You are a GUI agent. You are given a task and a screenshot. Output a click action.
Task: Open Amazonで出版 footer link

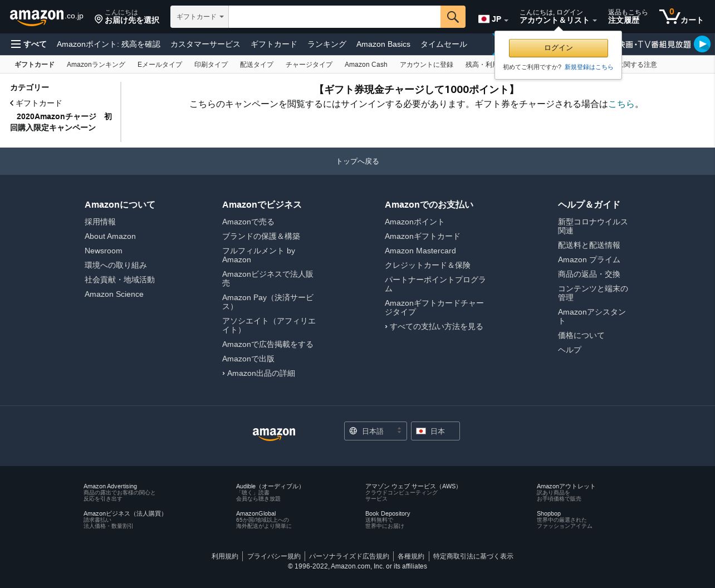click(x=248, y=359)
